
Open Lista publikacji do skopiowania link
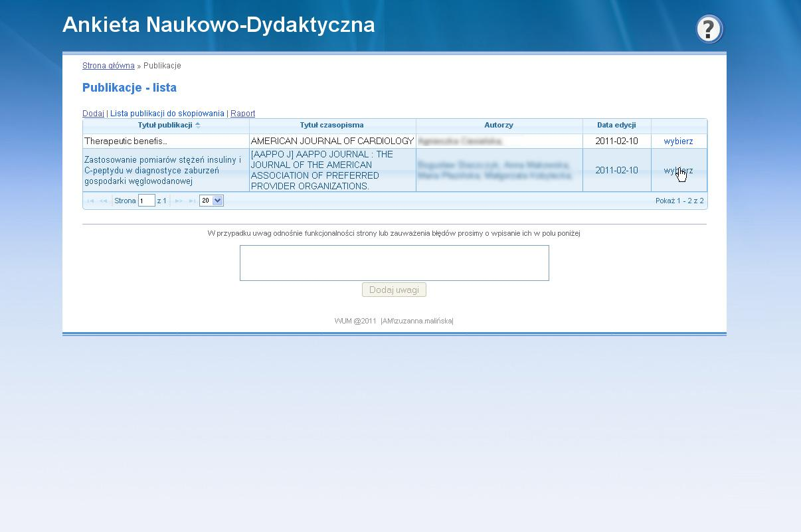[x=167, y=114]
